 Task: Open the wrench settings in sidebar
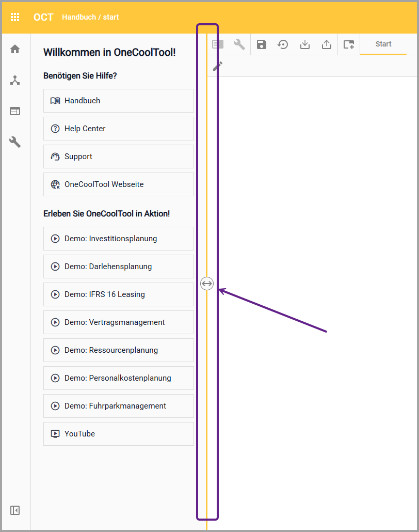click(x=15, y=142)
